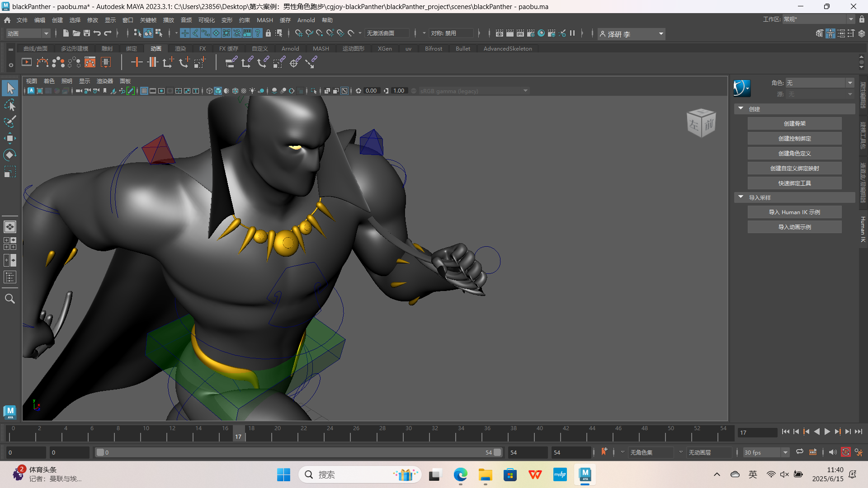Image resolution: width=868 pixels, height=488 pixels.
Task: Click the Bookmark icon beside range slider
Action: pos(604,452)
